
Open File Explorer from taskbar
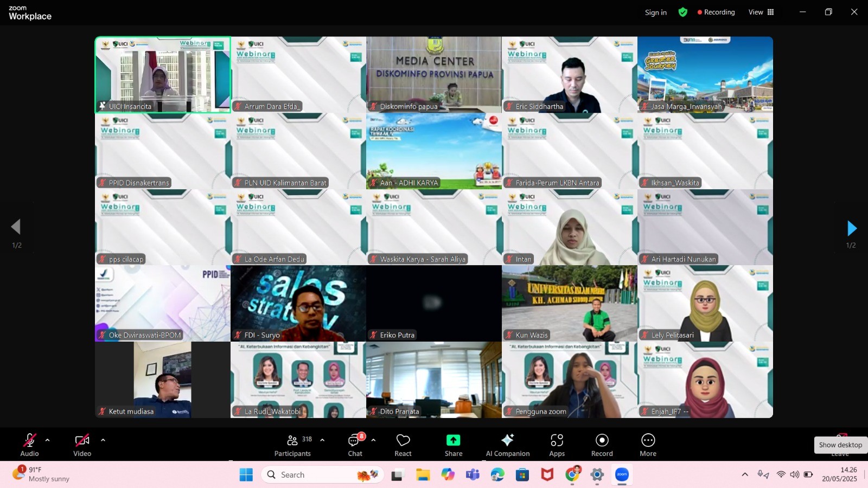click(423, 475)
